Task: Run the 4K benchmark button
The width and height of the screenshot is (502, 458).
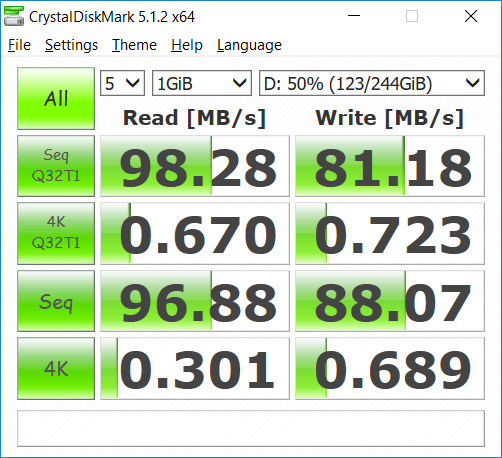Action: pyautogui.click(x=56, y=368)
